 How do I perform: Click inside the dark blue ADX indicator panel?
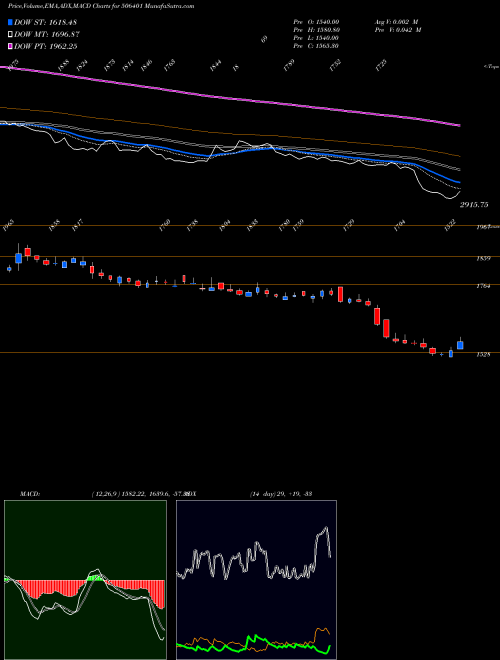point(256,580)
